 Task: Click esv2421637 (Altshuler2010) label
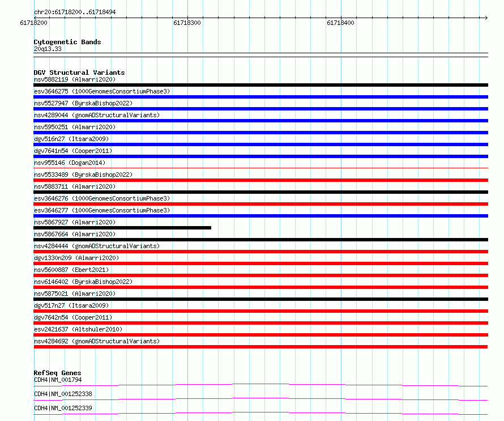click(x=78, y=329)
